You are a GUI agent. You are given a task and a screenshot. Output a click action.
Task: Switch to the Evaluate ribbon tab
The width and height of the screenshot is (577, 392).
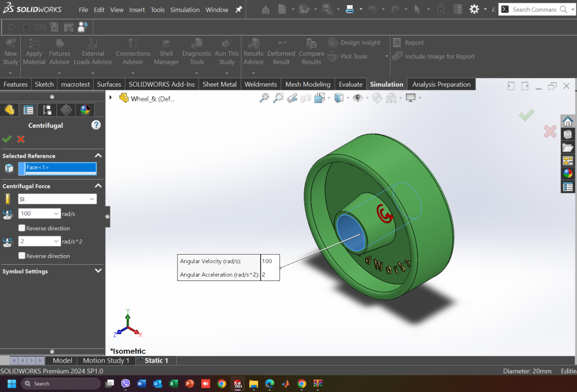350,84
